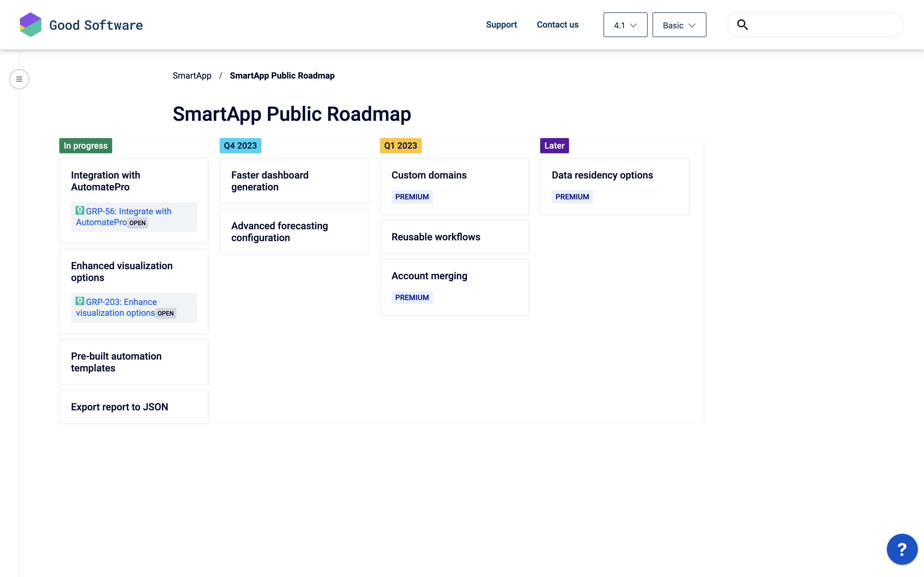Click the Good Software hexagon logo
Screen dimensions: 924x577
coord(30,25)
